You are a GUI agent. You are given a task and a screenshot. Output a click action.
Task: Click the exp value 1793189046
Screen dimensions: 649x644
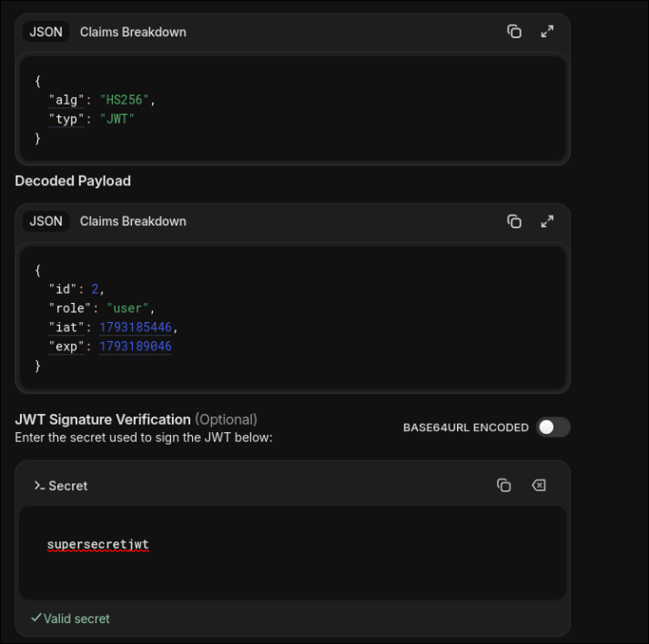click(136, 347)
